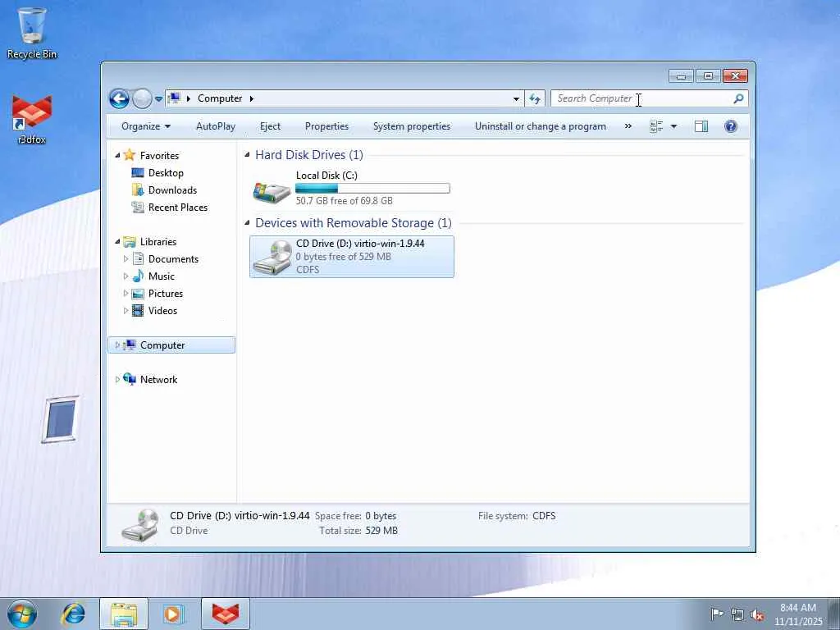Click Hard Disk Drives (1) header

tap(309, 155)
